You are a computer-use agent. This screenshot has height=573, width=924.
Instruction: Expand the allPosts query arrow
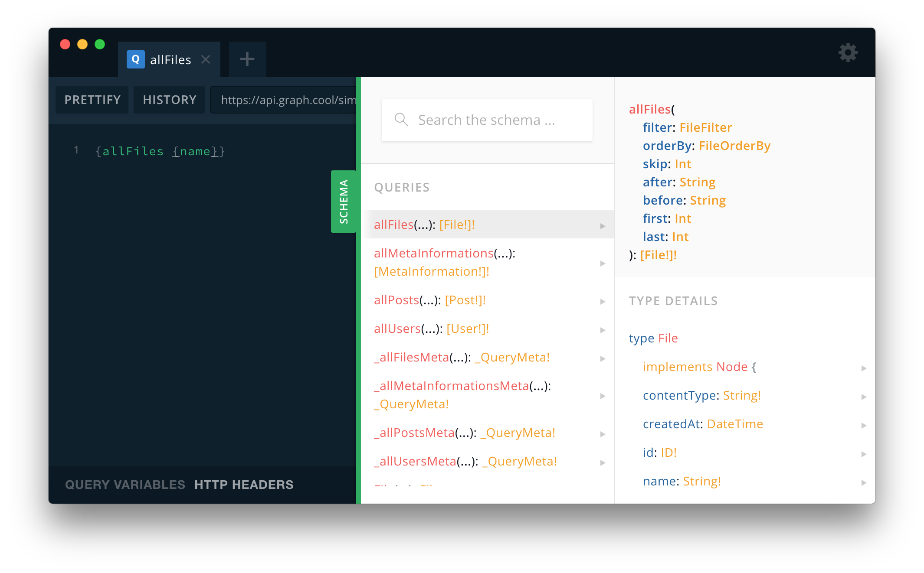tap(603, 301)
